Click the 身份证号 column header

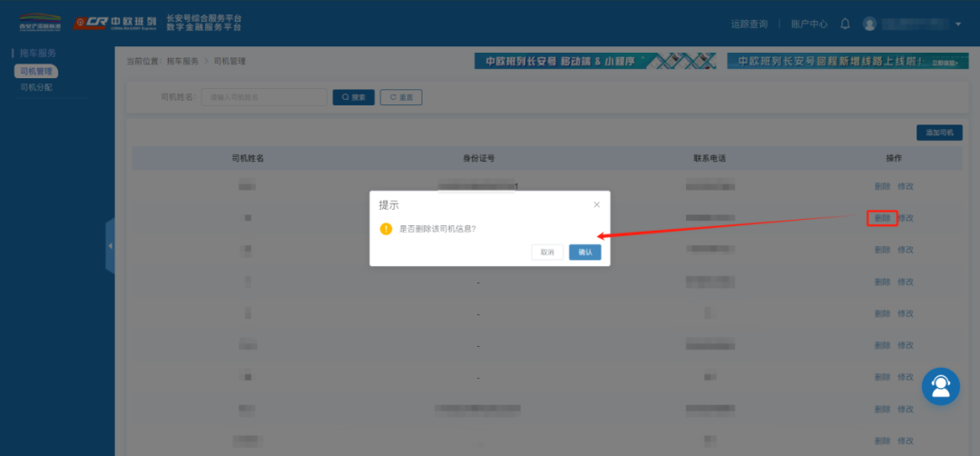[x=478, y=158]
